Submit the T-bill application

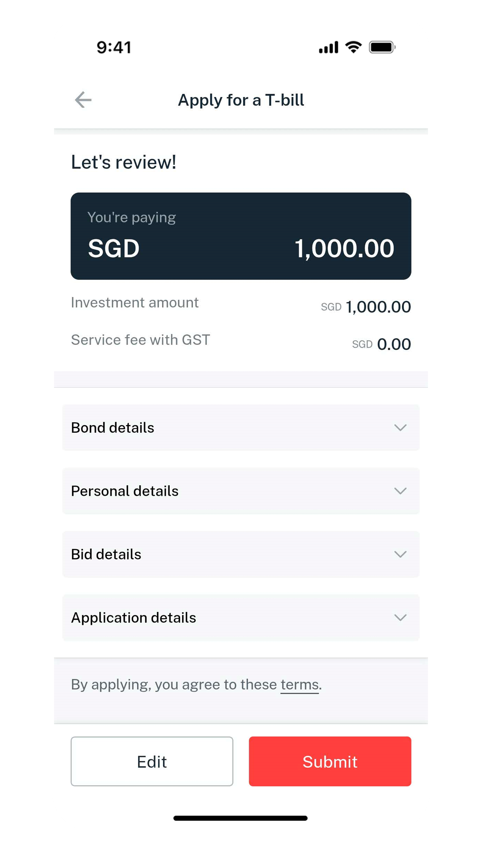coord(330,761)
